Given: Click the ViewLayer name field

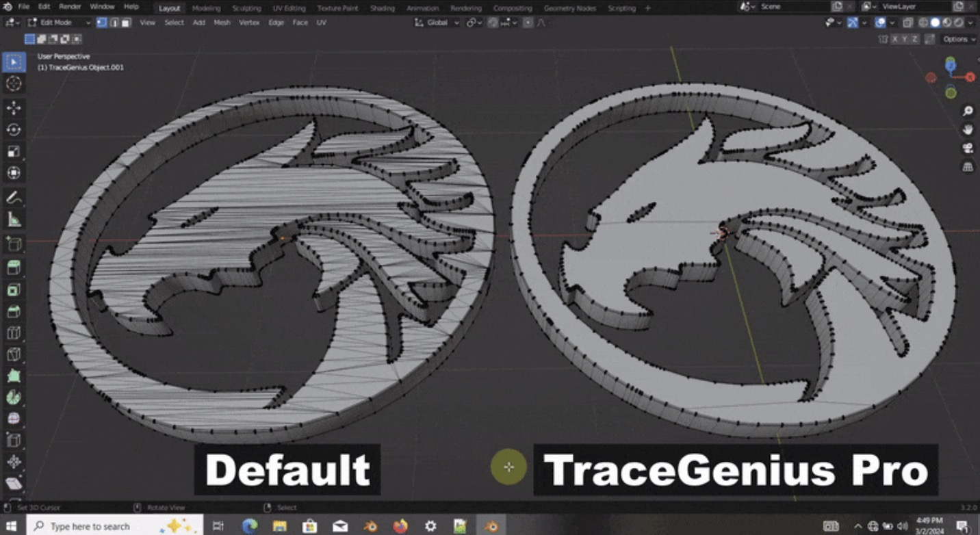Looking at the screenshot, I should coord(915,7).
